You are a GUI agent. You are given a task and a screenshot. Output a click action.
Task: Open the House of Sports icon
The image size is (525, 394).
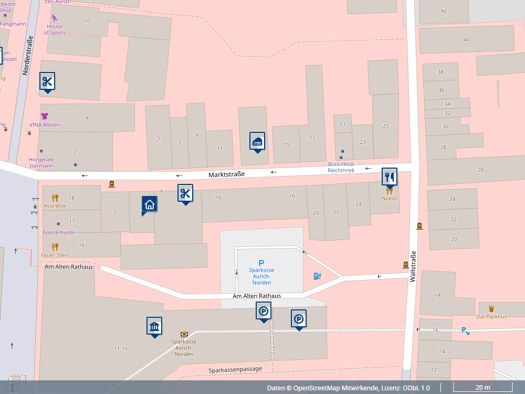tap(54, 18)
